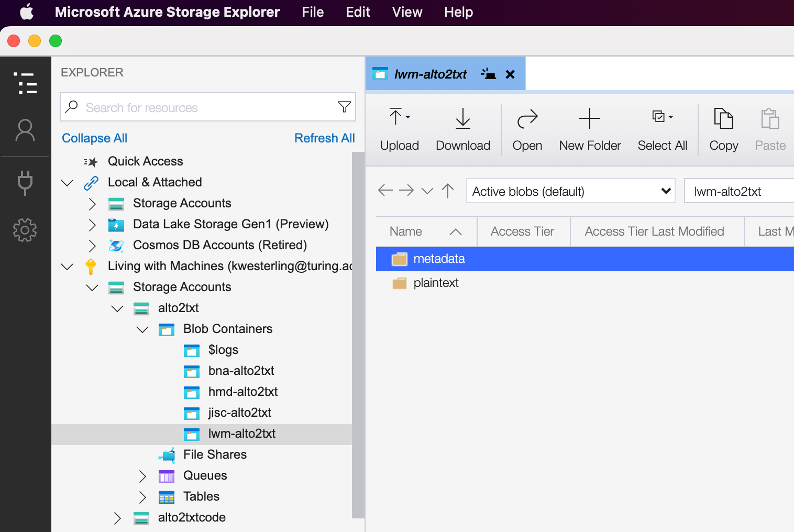Viewport: 794px width, 532px height.
Task: Close the lwm-alto2txt tab
Action: [x=510, y=74]
